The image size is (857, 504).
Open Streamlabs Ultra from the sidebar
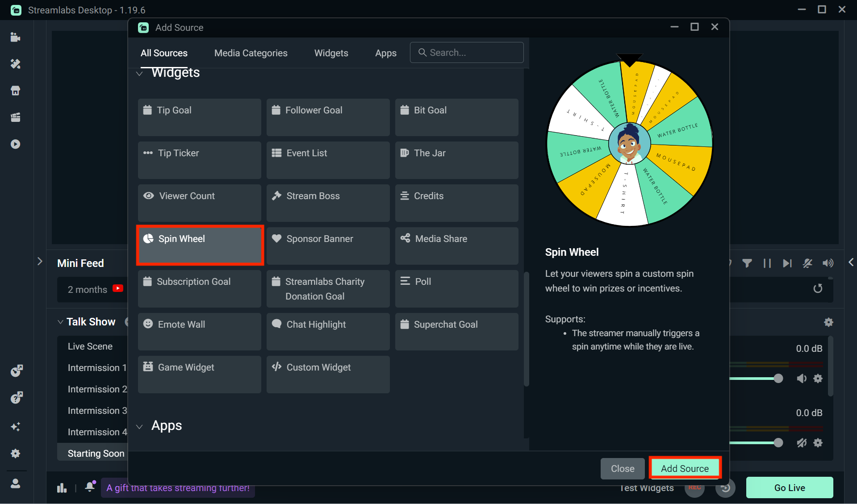point(15,427)
